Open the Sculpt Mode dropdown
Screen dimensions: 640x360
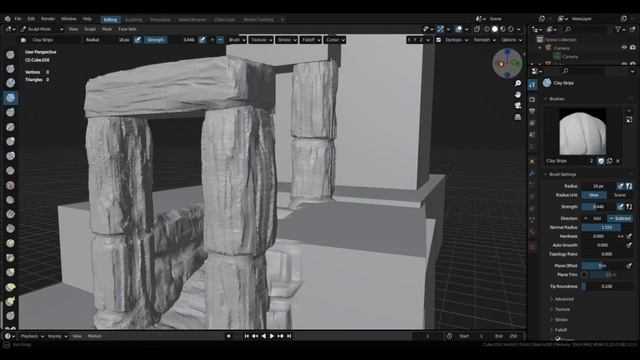41,29
